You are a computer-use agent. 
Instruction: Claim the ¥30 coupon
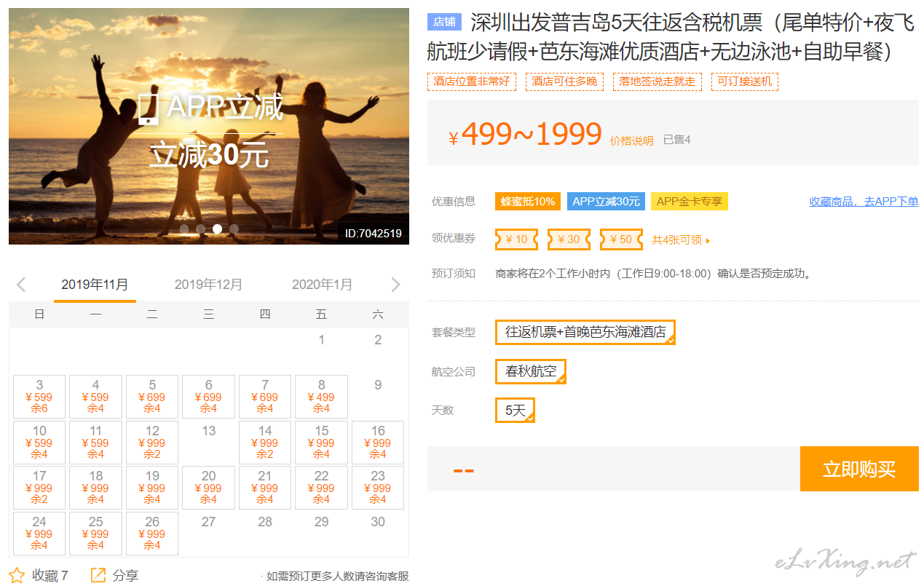click(x=569, y=239)
